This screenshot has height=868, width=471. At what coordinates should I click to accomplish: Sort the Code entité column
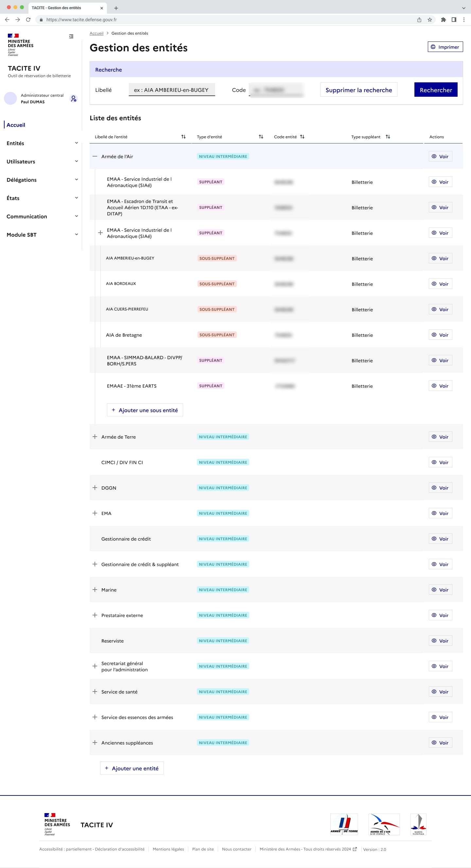click(x=302, y=137)
